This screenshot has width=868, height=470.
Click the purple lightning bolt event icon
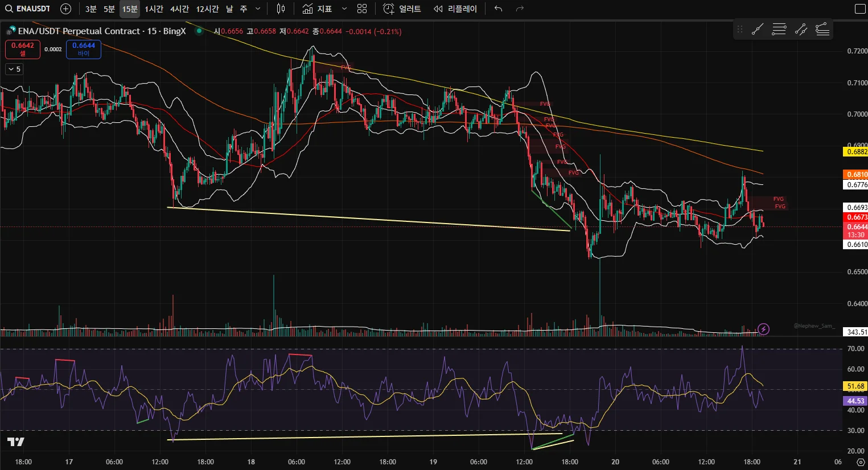point(764,329)
